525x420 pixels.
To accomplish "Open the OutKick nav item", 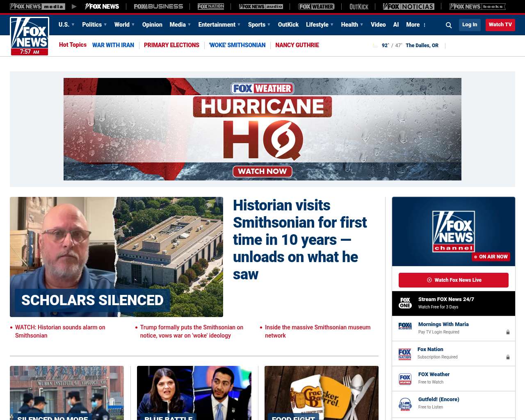I will click(288, 25).
